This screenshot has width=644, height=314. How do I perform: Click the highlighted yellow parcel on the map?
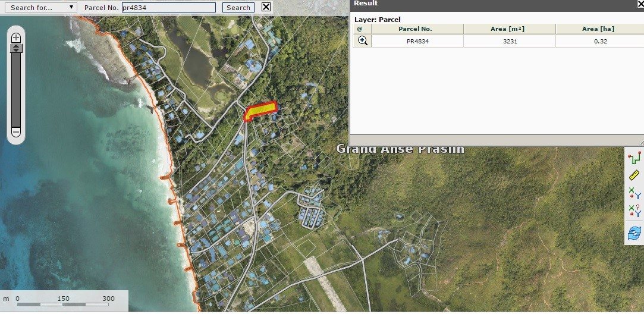coord(260,110)
